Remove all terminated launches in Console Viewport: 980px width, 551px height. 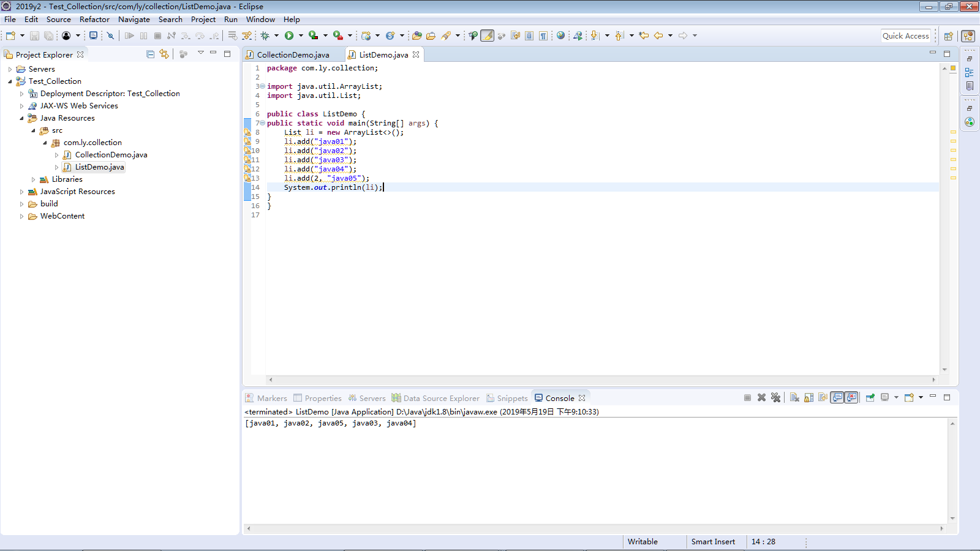[x=775, y=397]
